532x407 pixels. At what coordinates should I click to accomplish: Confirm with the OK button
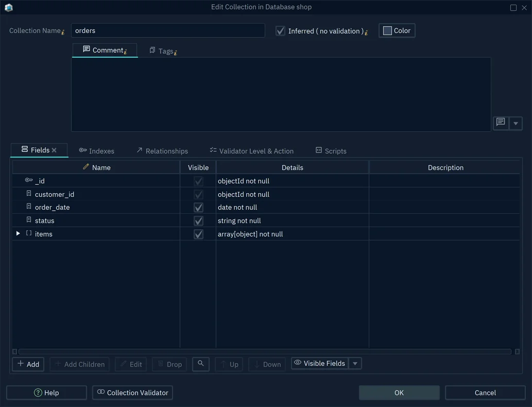click(x=399, y=393)
